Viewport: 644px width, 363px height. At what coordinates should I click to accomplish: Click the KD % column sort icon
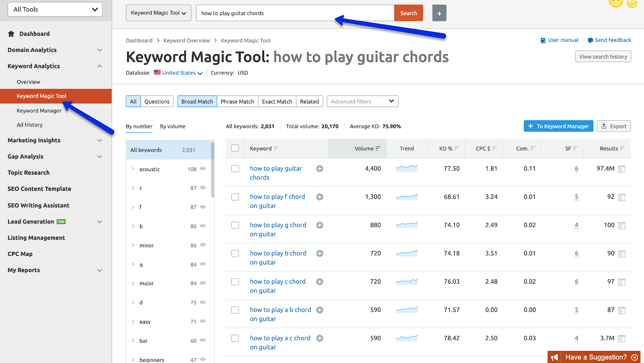click(457, 148)
